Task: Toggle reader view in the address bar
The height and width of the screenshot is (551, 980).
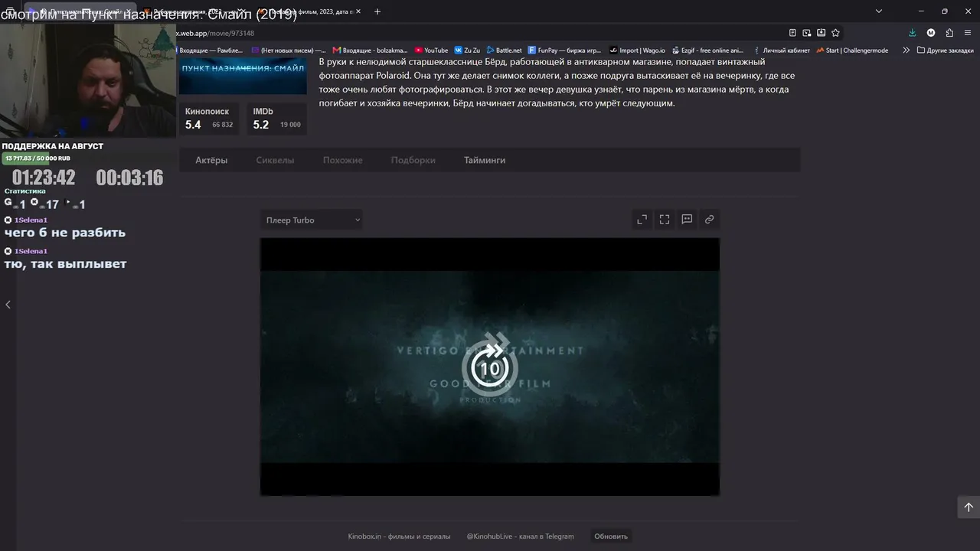Action: pos(792,33)
